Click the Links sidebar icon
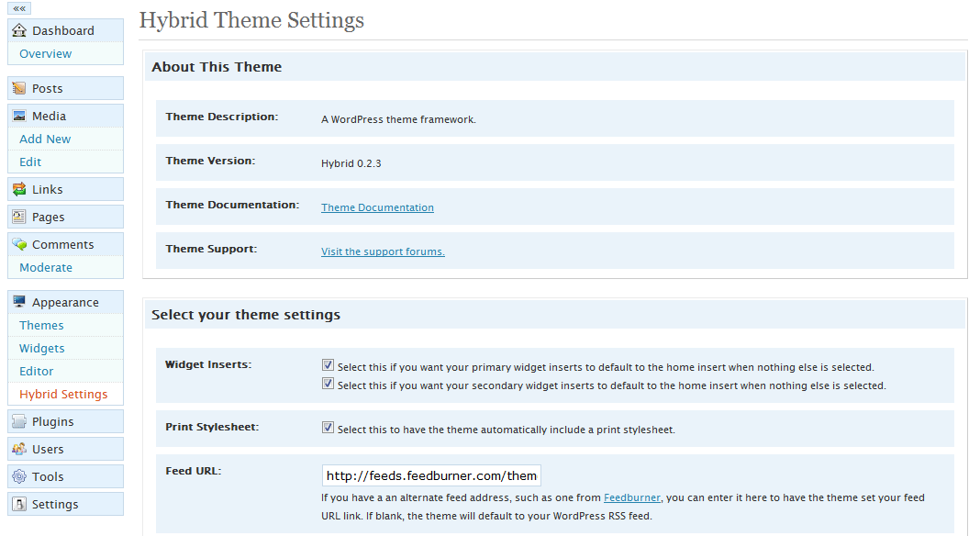This screenshot has width=980, height=536. point(20,188)
